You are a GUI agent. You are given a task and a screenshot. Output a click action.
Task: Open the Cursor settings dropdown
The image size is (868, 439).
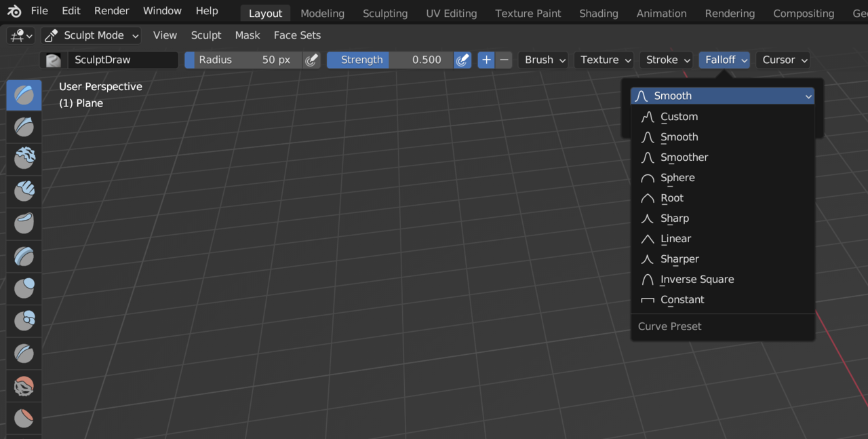click(783, 60)
